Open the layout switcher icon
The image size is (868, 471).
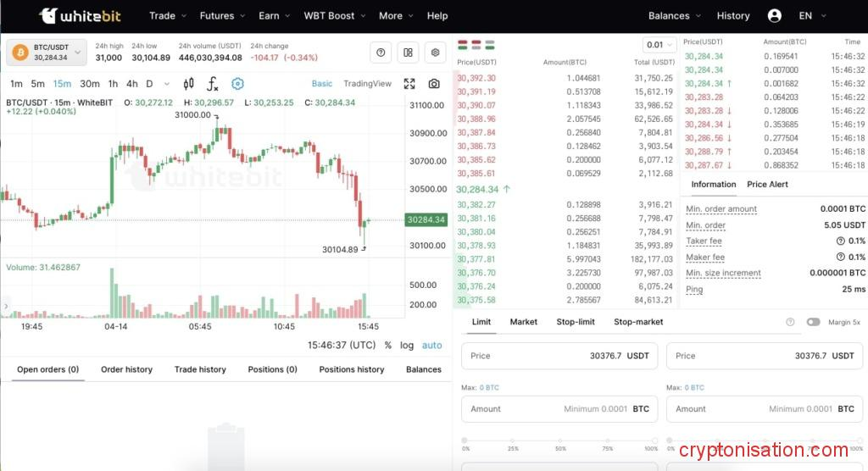point(408,53)
